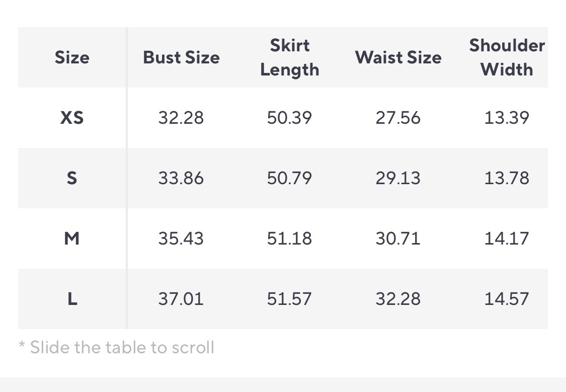Click the XS waist size value 27.56
Screen dimensions: 566x392
[398, 118]
